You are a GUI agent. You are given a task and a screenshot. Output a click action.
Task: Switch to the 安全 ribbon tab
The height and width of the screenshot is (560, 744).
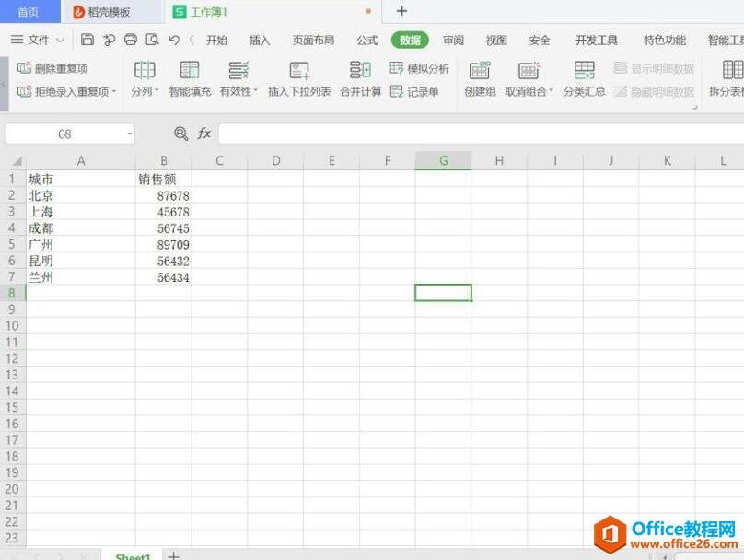tap(540, 40)
